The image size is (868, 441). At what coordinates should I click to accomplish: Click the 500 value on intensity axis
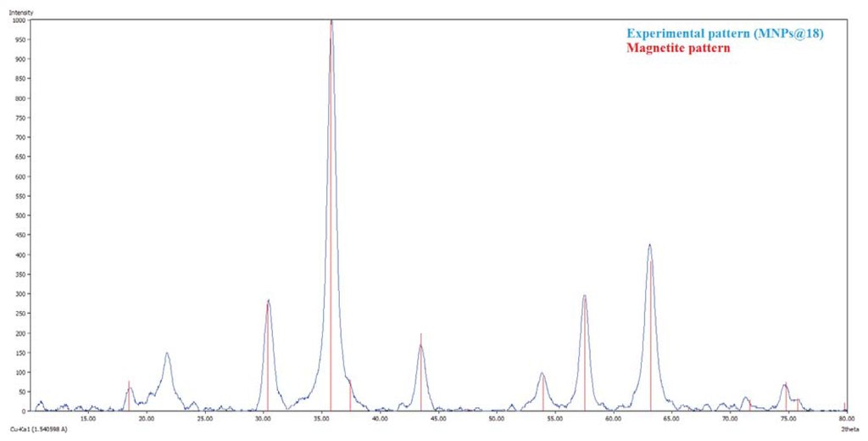(x=21, y=215)
